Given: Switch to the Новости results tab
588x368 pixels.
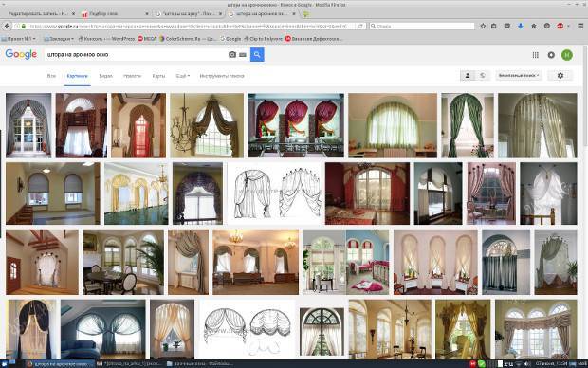Looking at the screenshot, I should [132, 76].
